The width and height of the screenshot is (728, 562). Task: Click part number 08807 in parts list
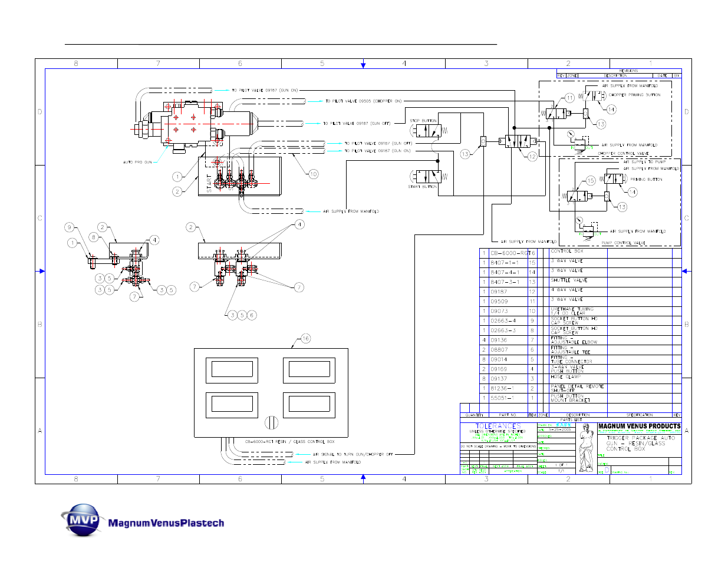pos(499,350)
